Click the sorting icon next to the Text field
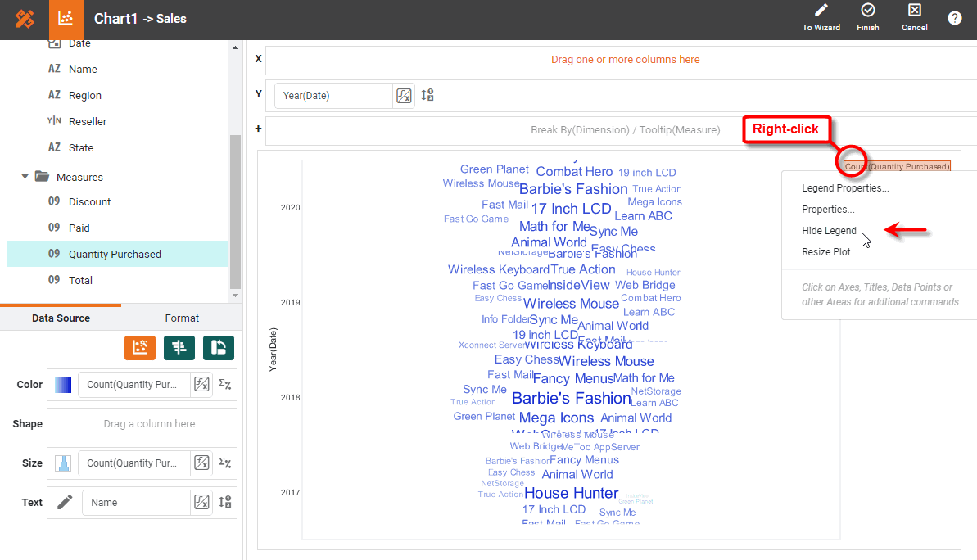The image size is (977, 560). (x=224, y=502)
